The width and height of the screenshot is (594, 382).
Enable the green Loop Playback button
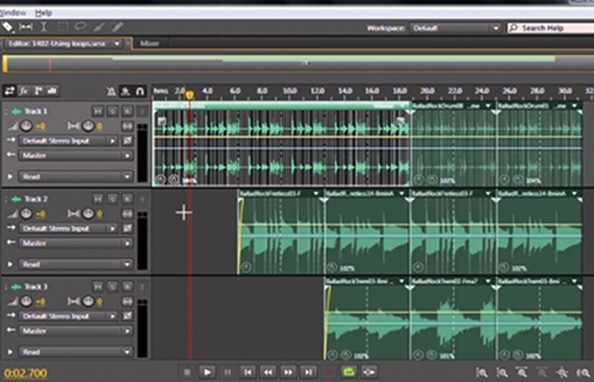tap(348, 372)
